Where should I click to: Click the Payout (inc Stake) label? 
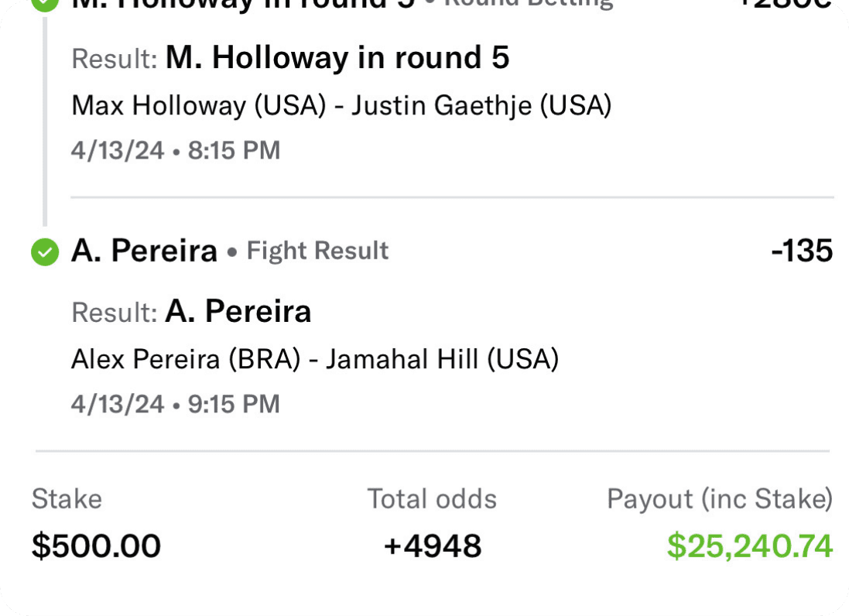point(720,499)
